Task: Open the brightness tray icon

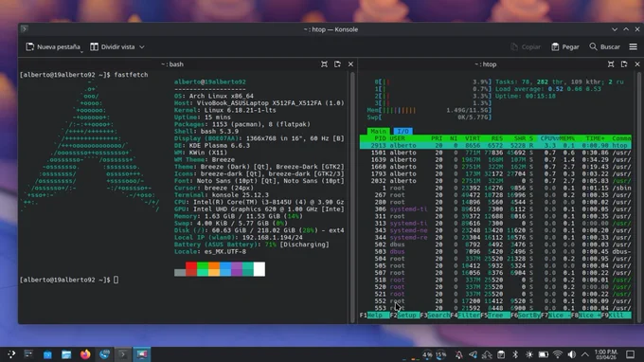Action: pyautogui.click(x=529, y=354)
